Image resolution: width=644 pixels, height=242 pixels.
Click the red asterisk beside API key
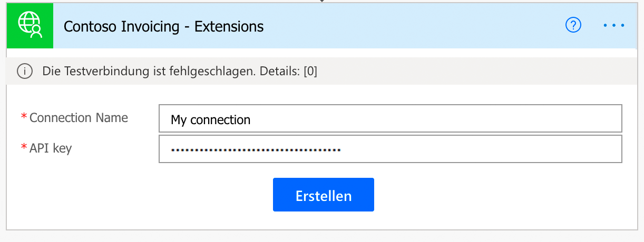pos(24,148)
